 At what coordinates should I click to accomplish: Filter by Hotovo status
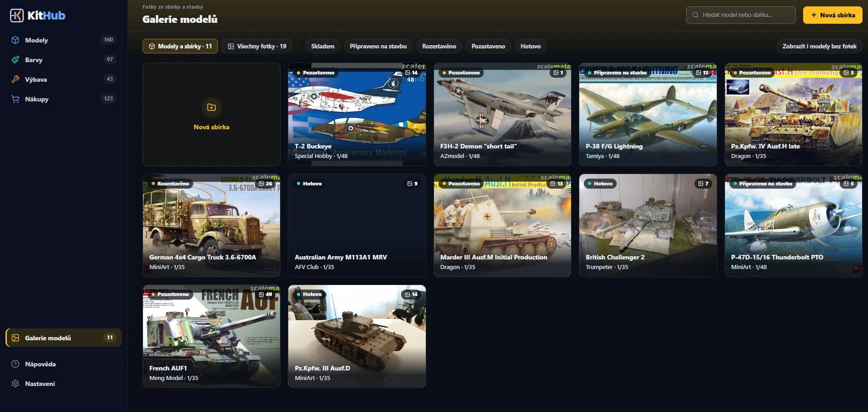(x=530, y=46)
